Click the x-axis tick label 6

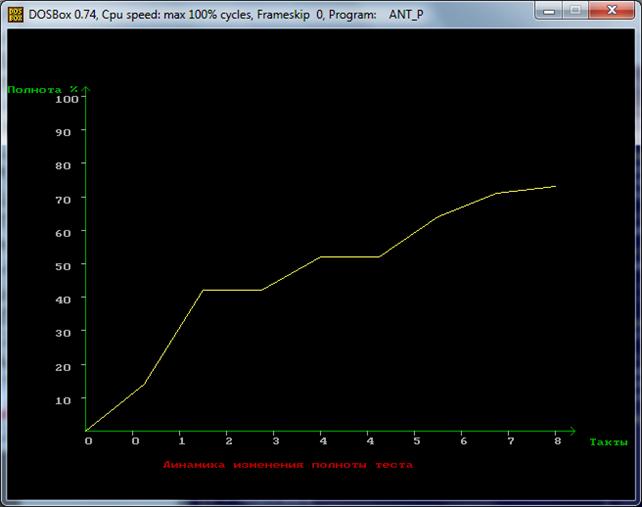pos(463,441)
